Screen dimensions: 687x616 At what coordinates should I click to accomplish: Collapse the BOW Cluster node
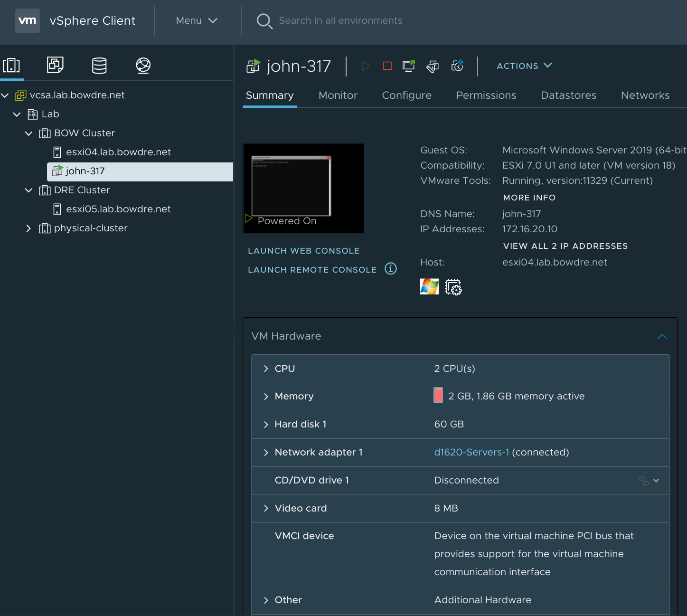point(28,133)
